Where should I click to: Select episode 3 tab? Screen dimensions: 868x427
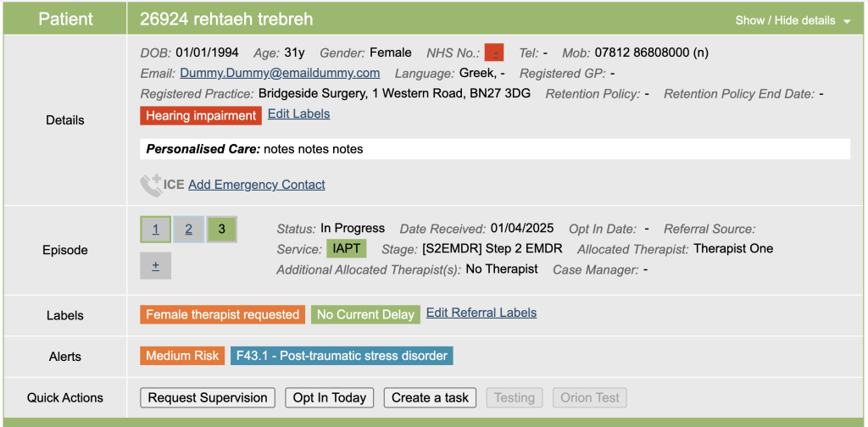click(x=222, y=230)
